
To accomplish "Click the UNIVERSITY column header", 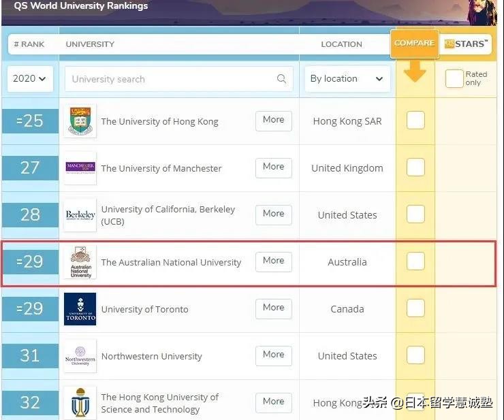I will (90, 44).
